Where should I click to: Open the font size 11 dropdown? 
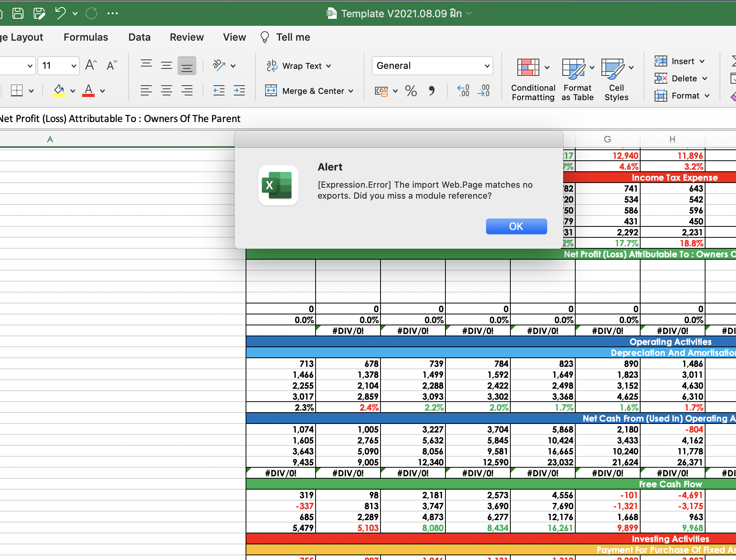point(74,66)
